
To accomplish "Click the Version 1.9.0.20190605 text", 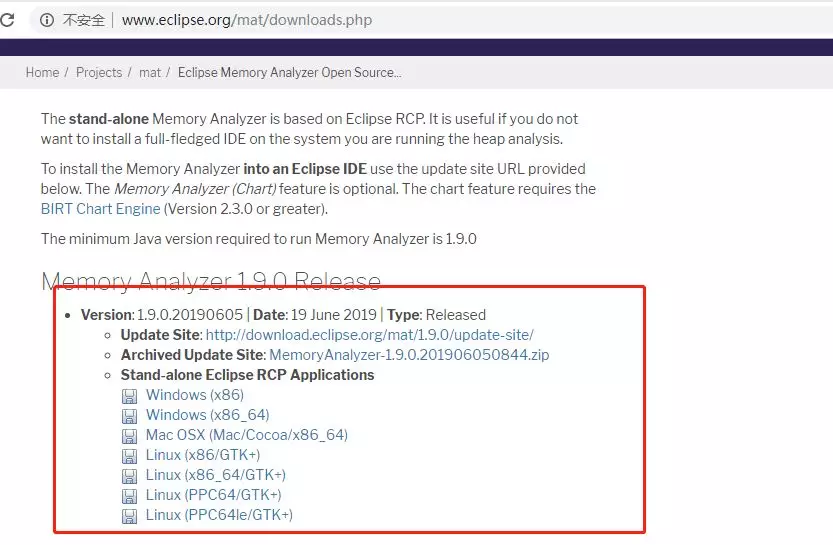I will click(x=162, y=315).
